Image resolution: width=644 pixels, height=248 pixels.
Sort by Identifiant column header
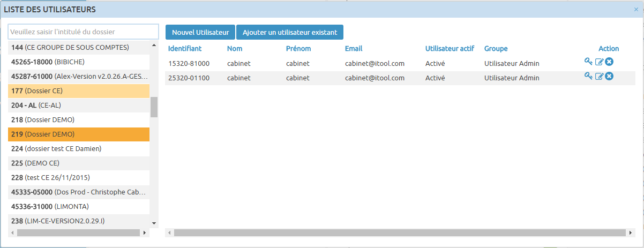coord(185,48)
